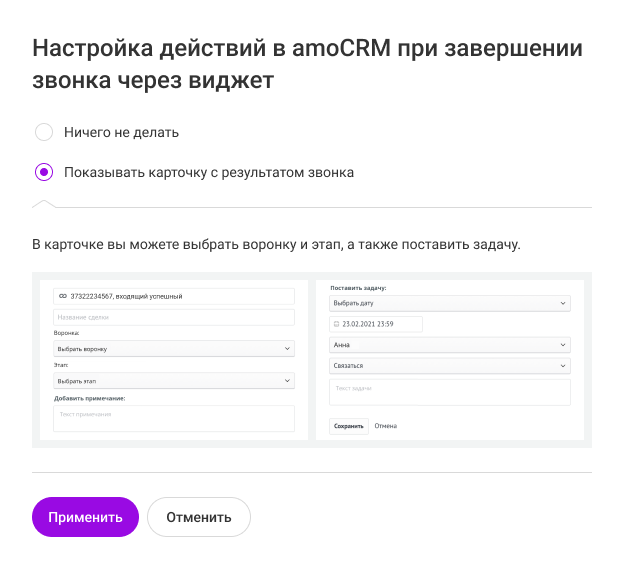
Task: Click into the 'Текст задачи' text area
Action: tap(450, 391)
